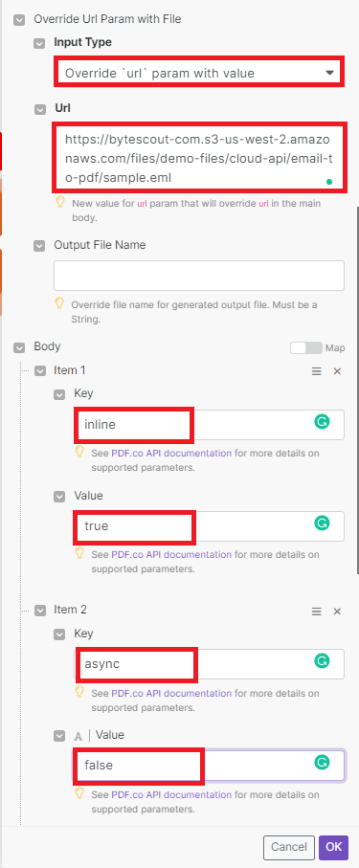Collapse the Item 2 Value field
This screenshot has height=868, width=359.
point(59,736)
